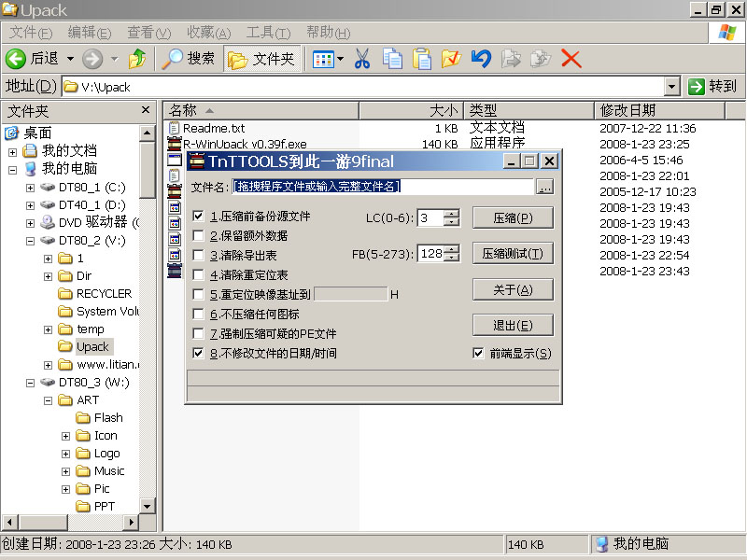Click the My Computer status bar icon

601,544
